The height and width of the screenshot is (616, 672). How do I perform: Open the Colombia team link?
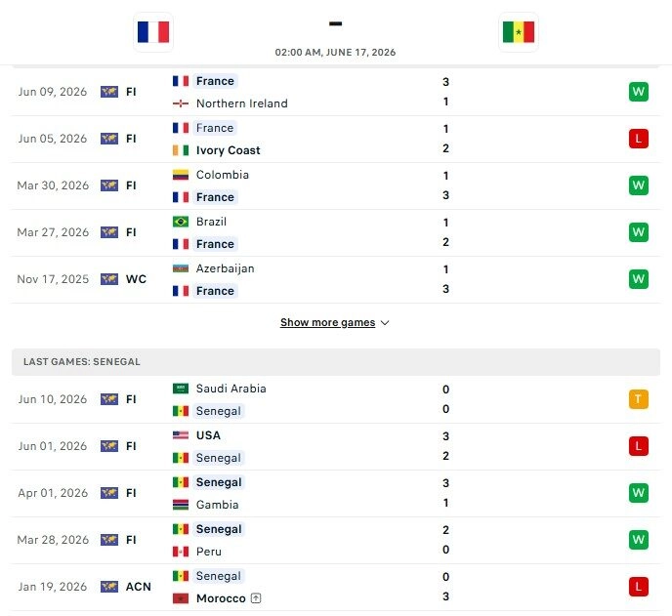(223, 175)
